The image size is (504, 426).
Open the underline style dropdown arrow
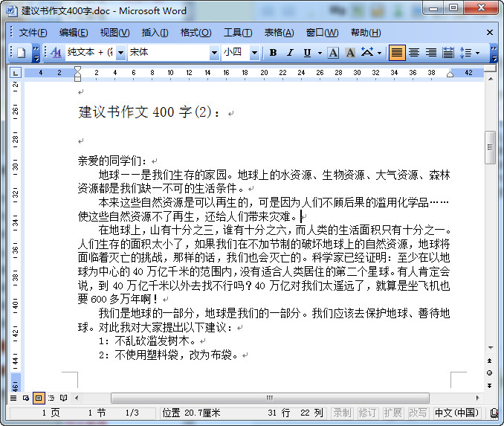pyautogui.click(x=320, y=53)
